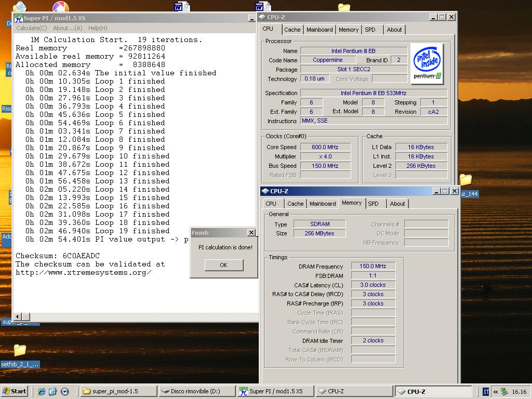The height and width of the screenshot is (399, 532).
Task: Click Level 2 cache value 256 KBytes
Action: pyautogui.click(x=421, y=166)
